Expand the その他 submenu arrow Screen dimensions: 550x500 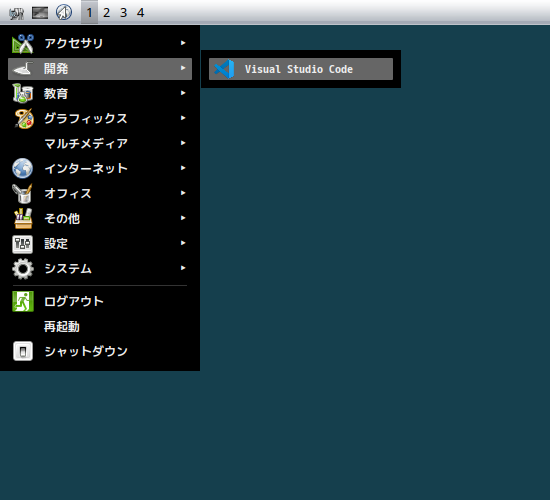coord(183,218)
